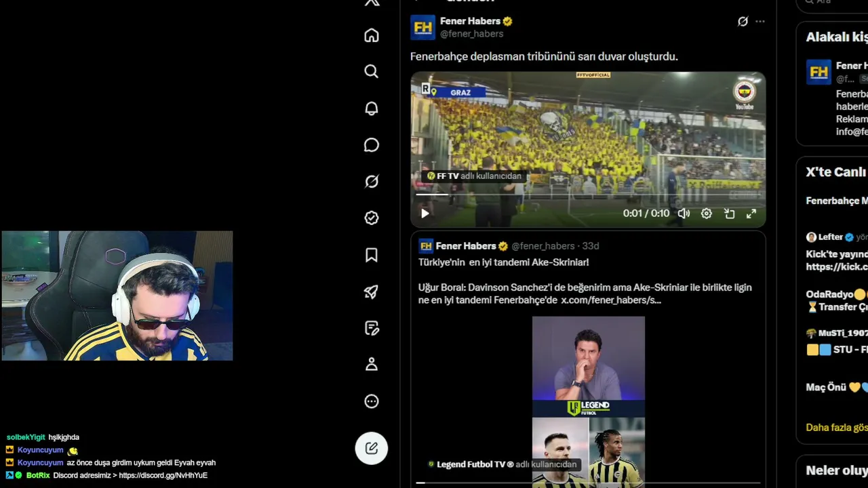Image resolution: width=868 pixels, height=488 pixels.
Task: Open the Explore magnifier icon in sidebar
Action: tap(372, 71)
